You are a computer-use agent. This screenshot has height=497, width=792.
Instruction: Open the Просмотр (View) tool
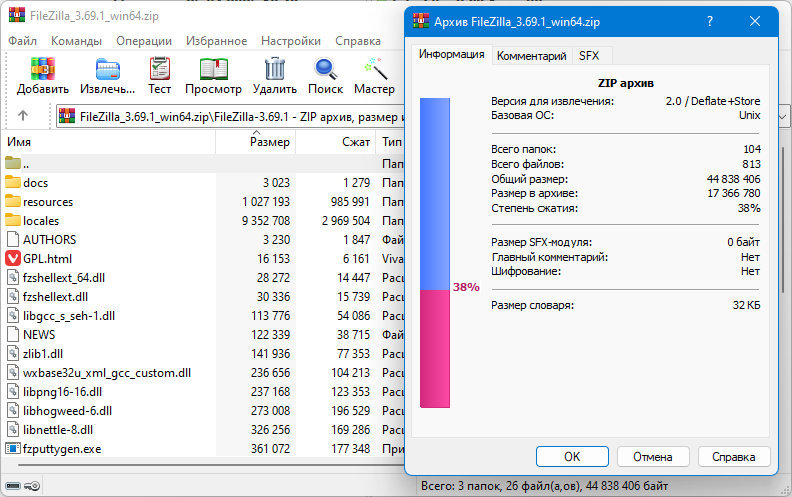pos(213,69)
